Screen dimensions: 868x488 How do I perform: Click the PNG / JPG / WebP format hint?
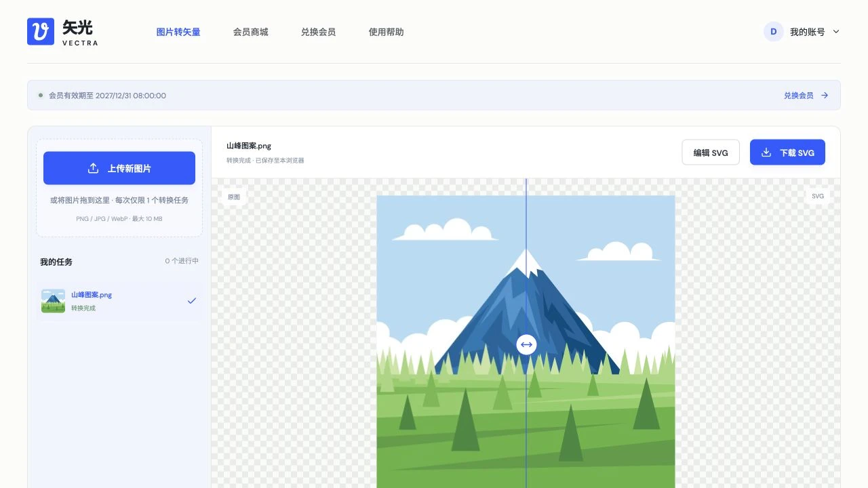pyautogui.click(x=119, y=219)
